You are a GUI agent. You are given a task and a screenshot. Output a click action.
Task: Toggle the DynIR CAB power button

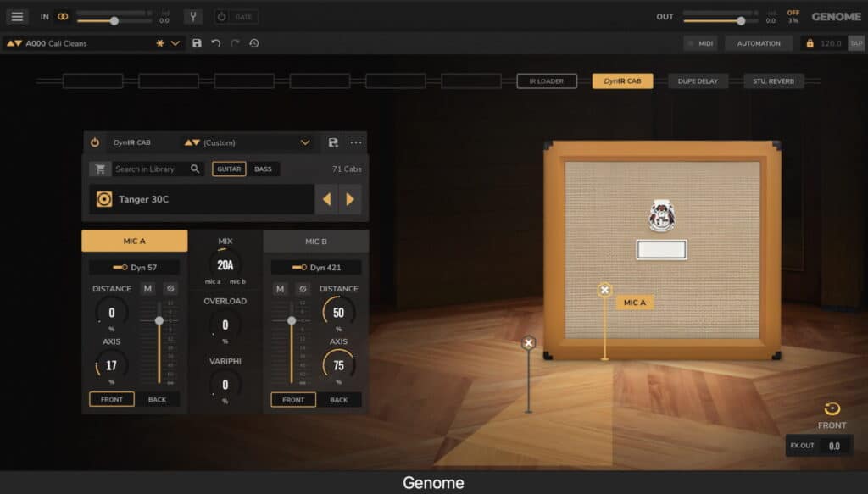[x=95, y=142]
